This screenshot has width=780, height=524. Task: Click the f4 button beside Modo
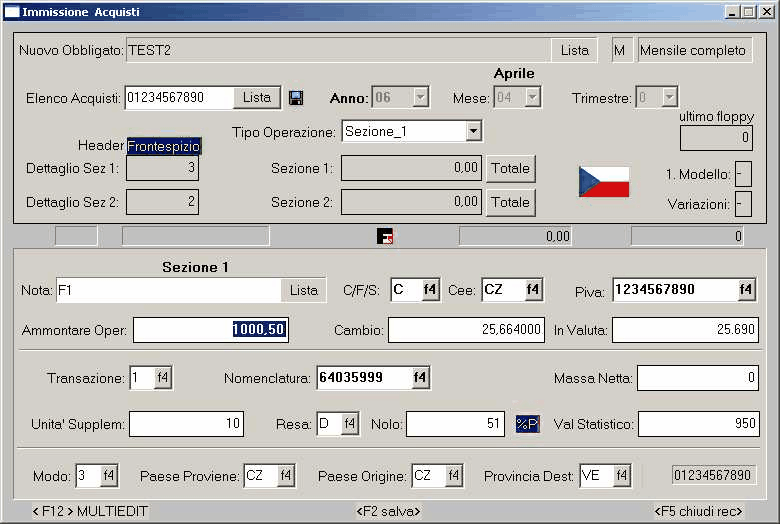click(x=108, y=476)
